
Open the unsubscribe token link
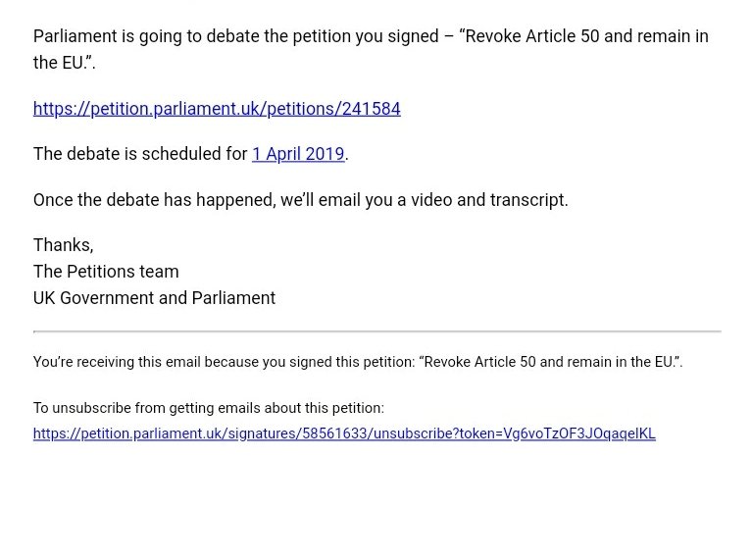(x=344, y=433)
